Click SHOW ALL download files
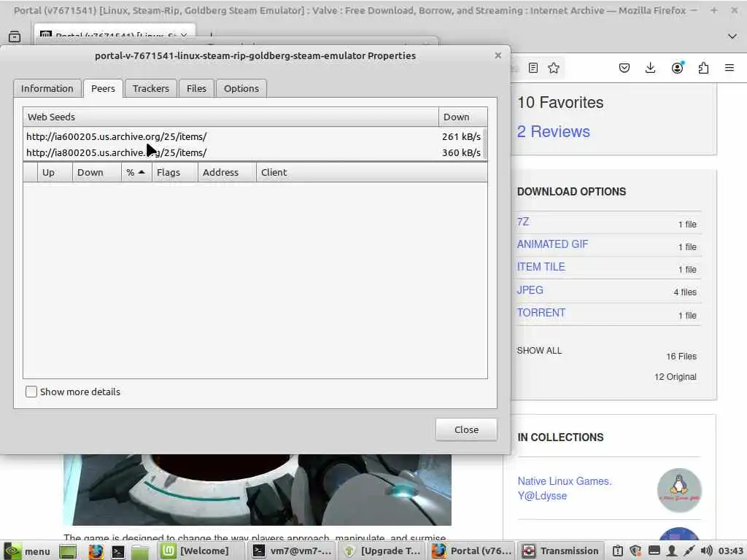Image resolution: width=747 pixels, height=560 pixels. pyautogui.click(x=539, y=351)
